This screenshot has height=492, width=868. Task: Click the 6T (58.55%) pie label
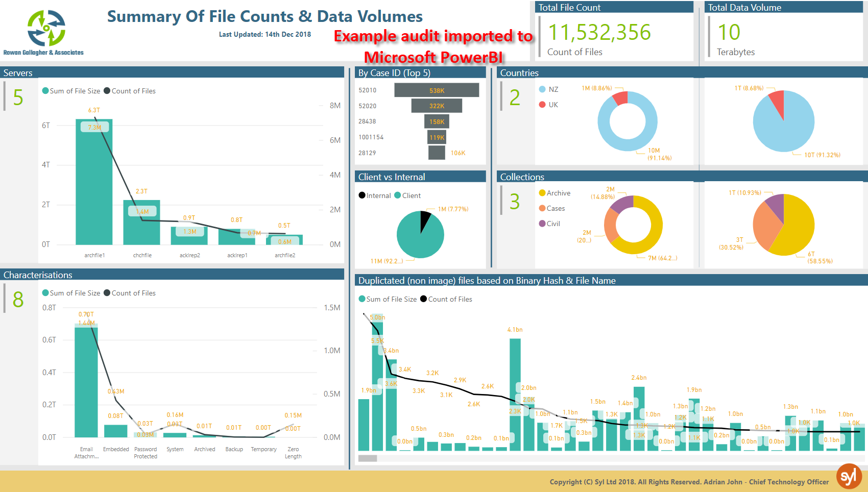pyautogui.click(x=819, y=257)
